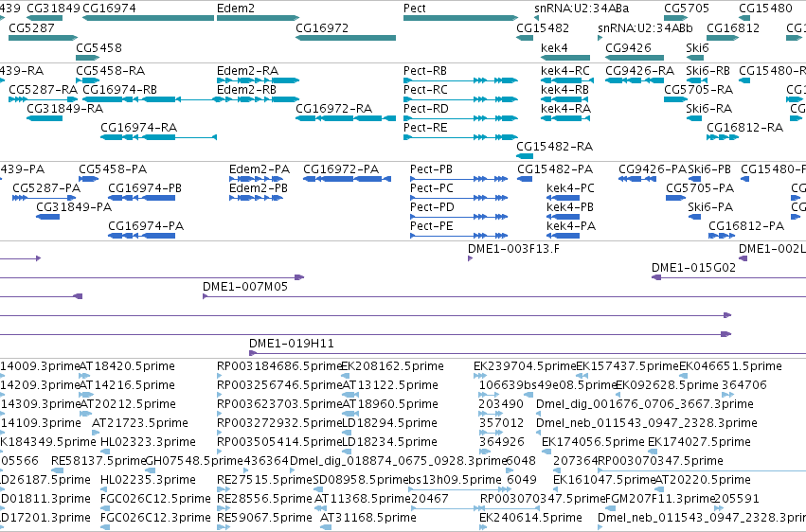This screenshot has height=532, width=806.
Task: Select EST label HL02323.3prime
Action: (x=148, y=442)
